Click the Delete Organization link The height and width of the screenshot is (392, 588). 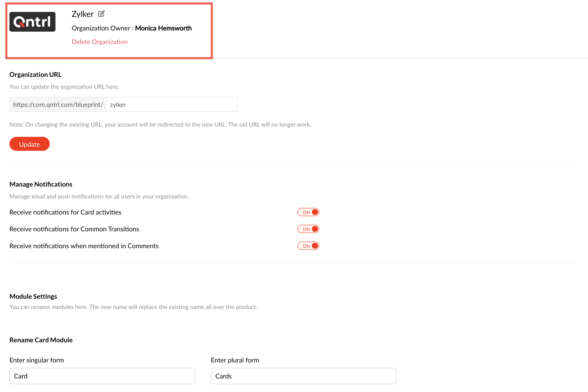(x=99, y=42)
